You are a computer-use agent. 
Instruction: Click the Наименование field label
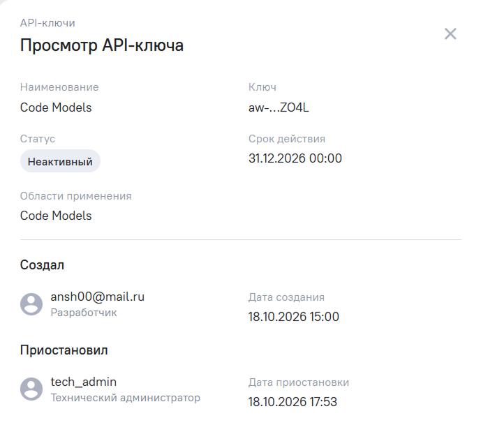tap(59, 87)
